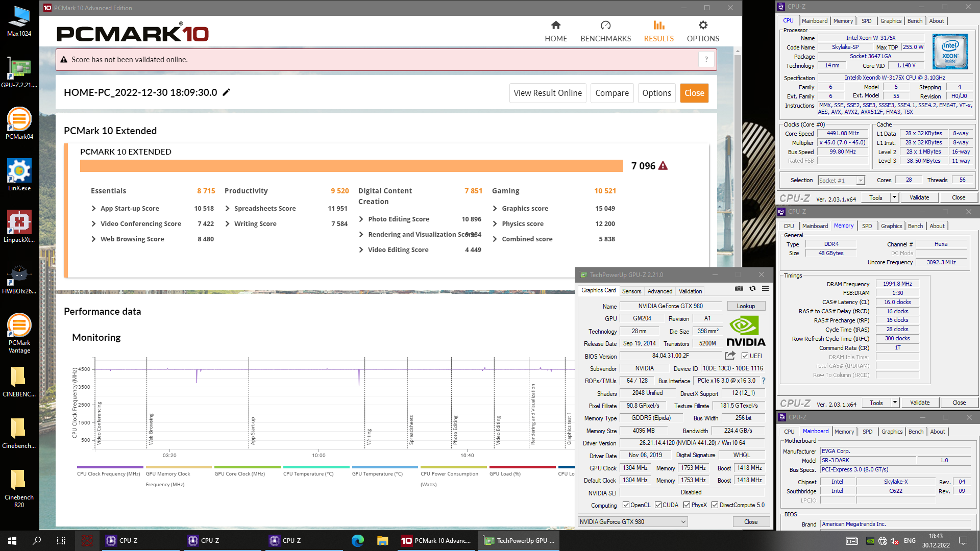Click View Result Online button

[548, 93]
